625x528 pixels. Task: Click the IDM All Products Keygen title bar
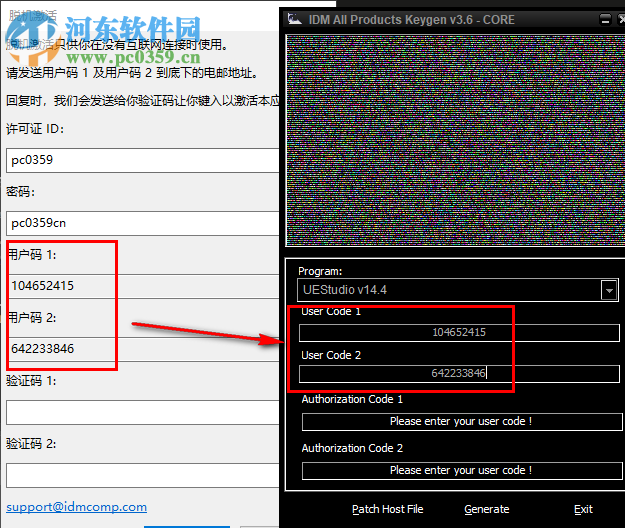[420, 18]
